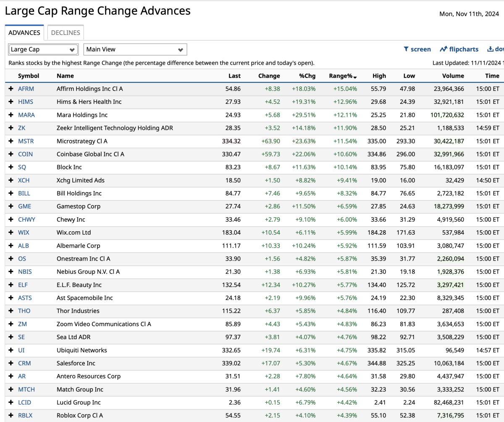Open the HIMS symbol link
Viewport: 504px width, 422px height.
point(25,102)
